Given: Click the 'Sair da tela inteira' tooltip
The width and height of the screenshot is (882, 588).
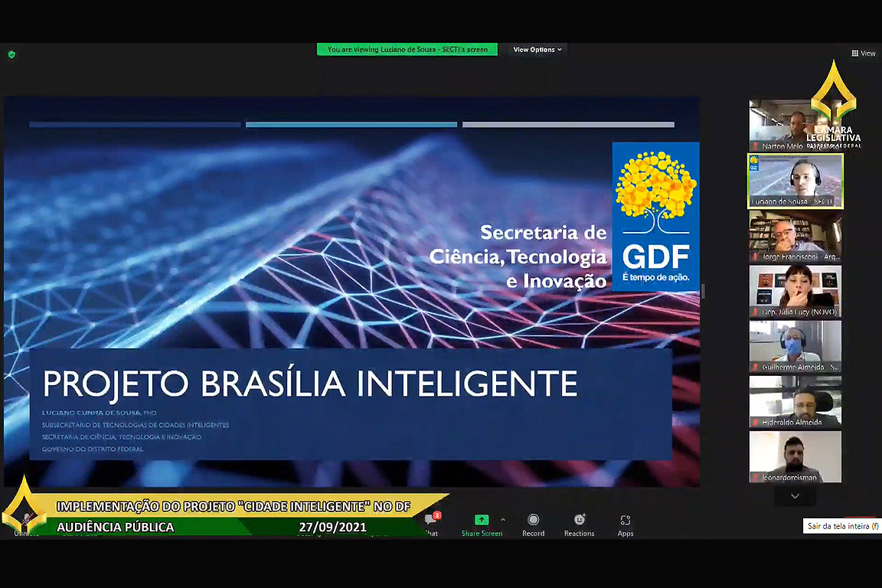Looking at the screenshot, I should coord(843,527).
